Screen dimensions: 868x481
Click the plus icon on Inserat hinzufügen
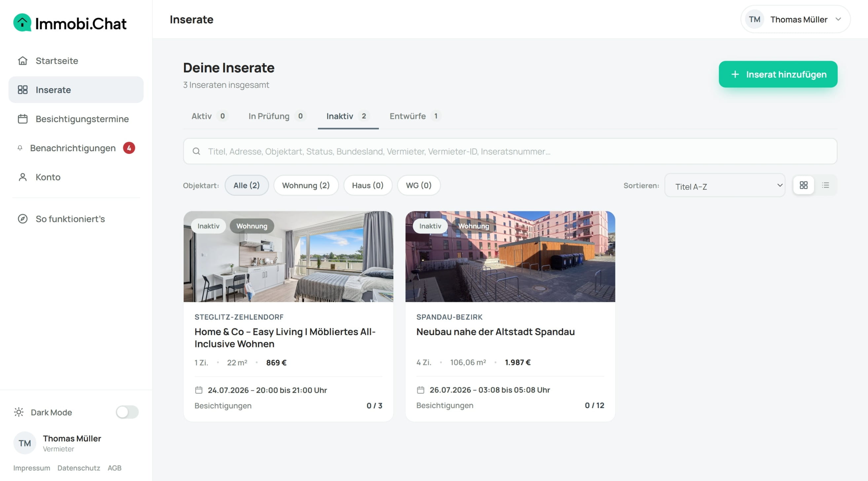(735, 74)
